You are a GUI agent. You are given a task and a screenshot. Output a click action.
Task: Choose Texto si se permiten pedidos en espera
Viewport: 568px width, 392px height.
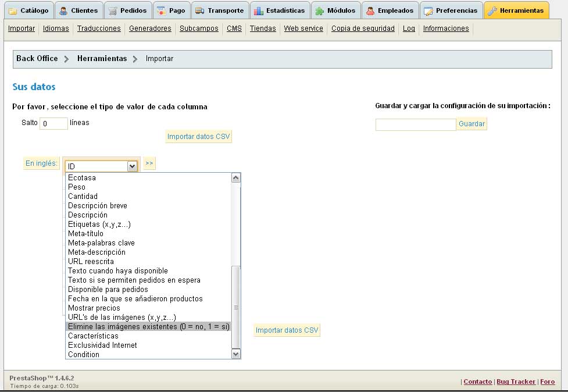point(148,280)
